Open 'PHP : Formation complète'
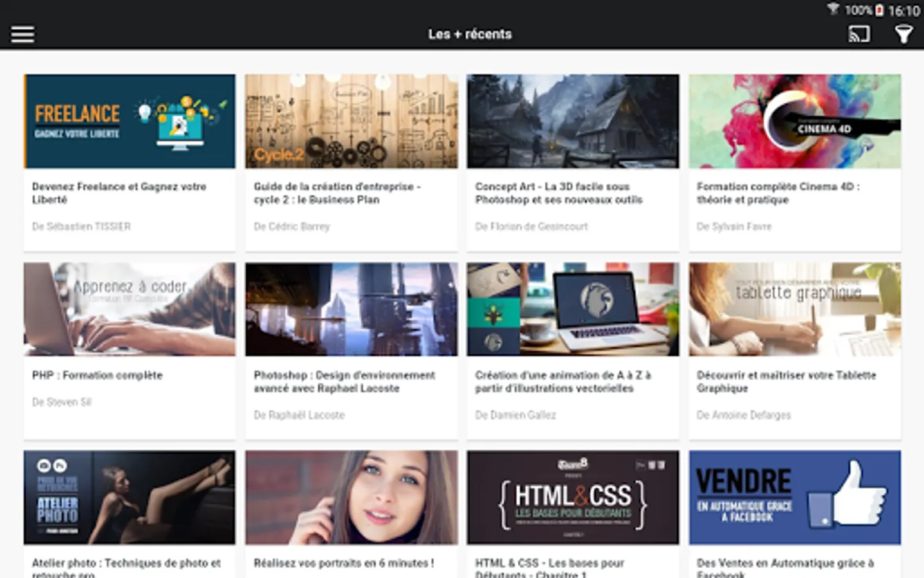The image size is (924, 578). [98, 375]
